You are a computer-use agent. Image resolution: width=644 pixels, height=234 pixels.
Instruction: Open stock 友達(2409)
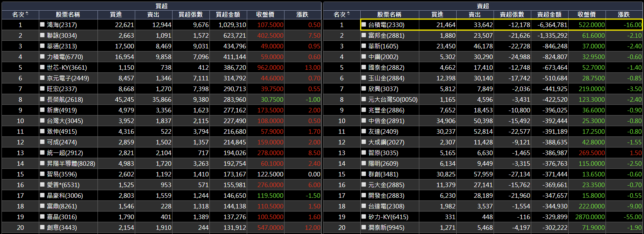tap(383, 131)
